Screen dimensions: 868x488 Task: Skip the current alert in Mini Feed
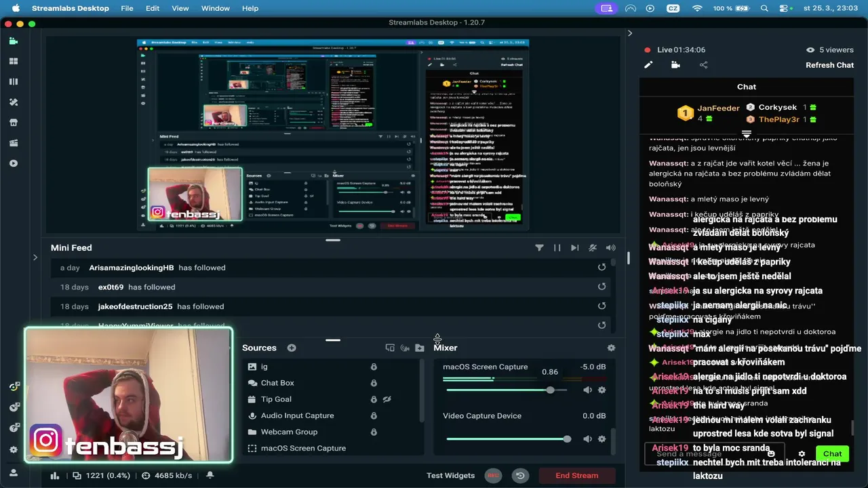575,248
